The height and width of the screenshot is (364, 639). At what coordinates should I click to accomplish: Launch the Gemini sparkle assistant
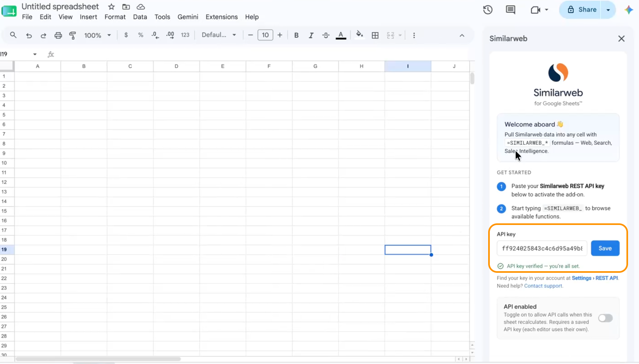click(x=628, y=10)
